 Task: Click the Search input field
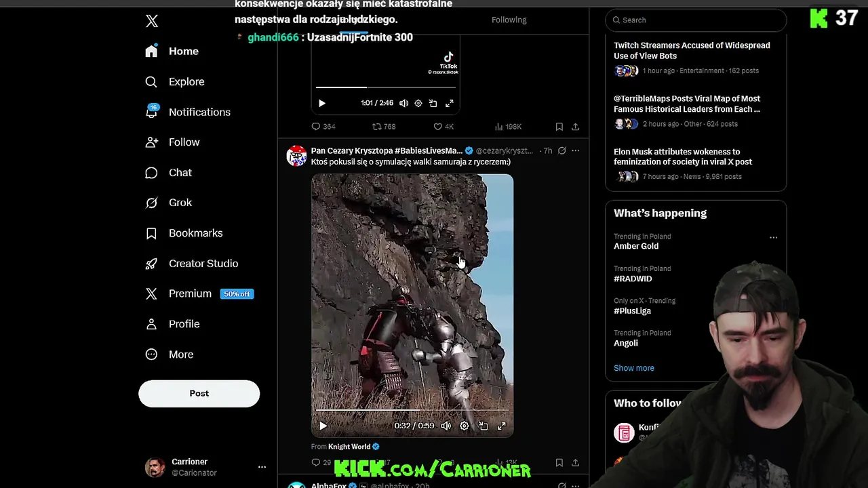coord(696,20)
